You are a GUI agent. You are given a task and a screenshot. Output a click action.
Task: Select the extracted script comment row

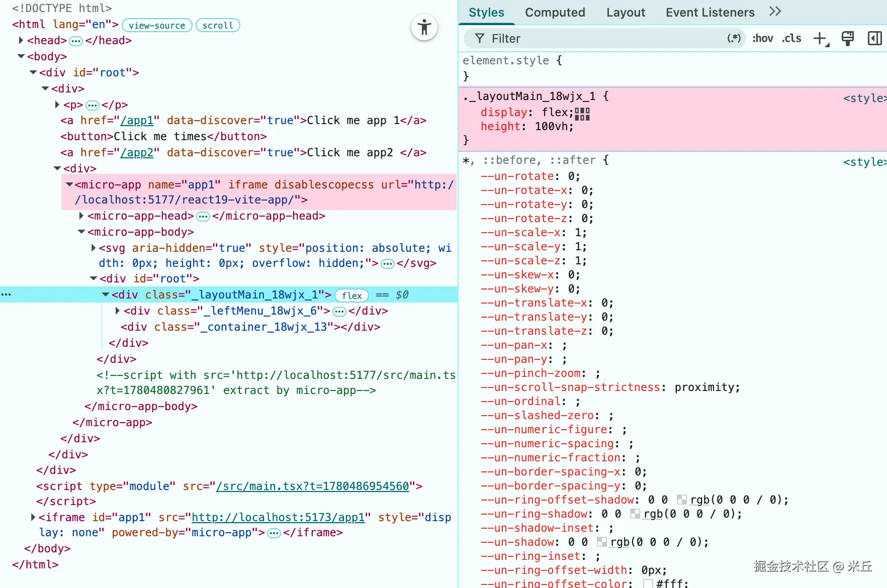(x=276, y=383)
